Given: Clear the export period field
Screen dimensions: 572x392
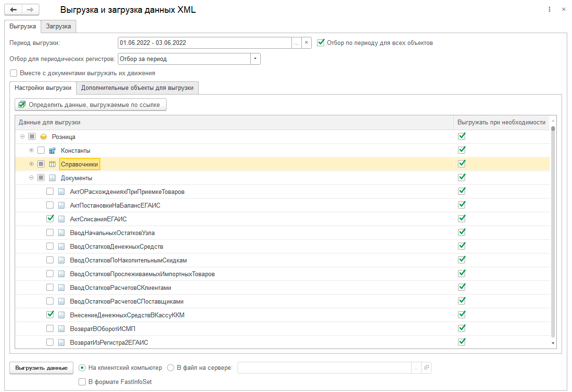Looking at the screenshot, I should tap(306, 43).
